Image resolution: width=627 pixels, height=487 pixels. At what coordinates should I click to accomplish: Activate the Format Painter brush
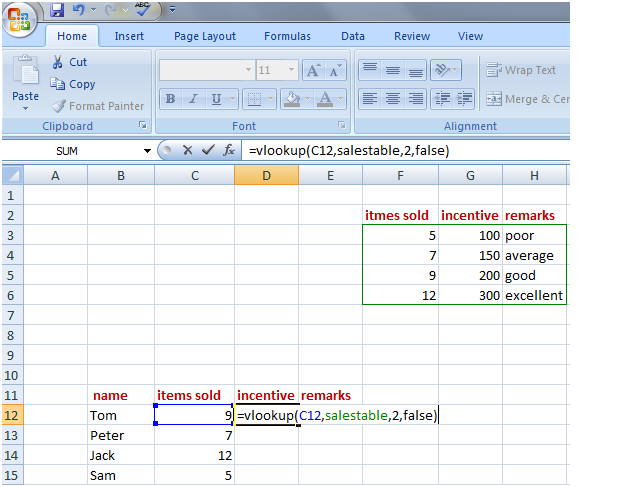pos(98,106)
